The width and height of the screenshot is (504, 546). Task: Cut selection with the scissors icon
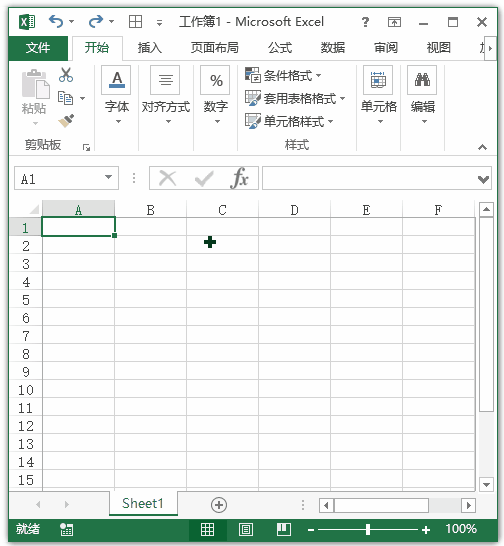(x=66, y=75)
